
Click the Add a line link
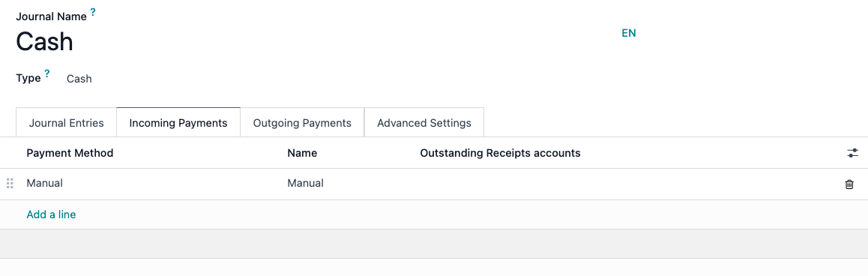(x=51, y=214)
